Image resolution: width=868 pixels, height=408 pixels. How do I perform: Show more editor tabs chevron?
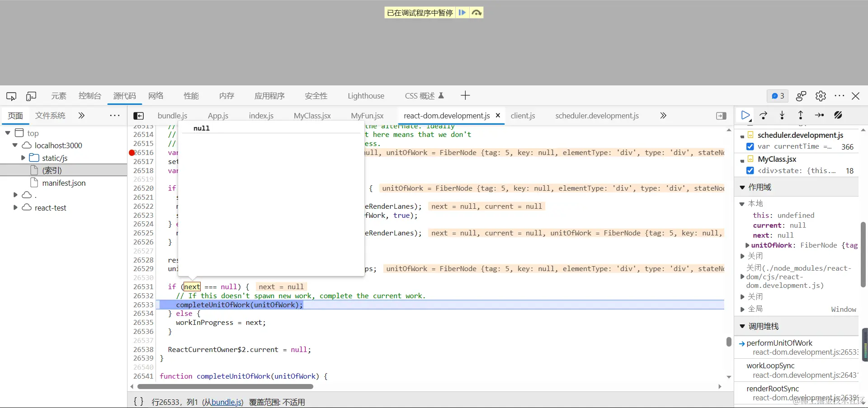tap(663, 116)
